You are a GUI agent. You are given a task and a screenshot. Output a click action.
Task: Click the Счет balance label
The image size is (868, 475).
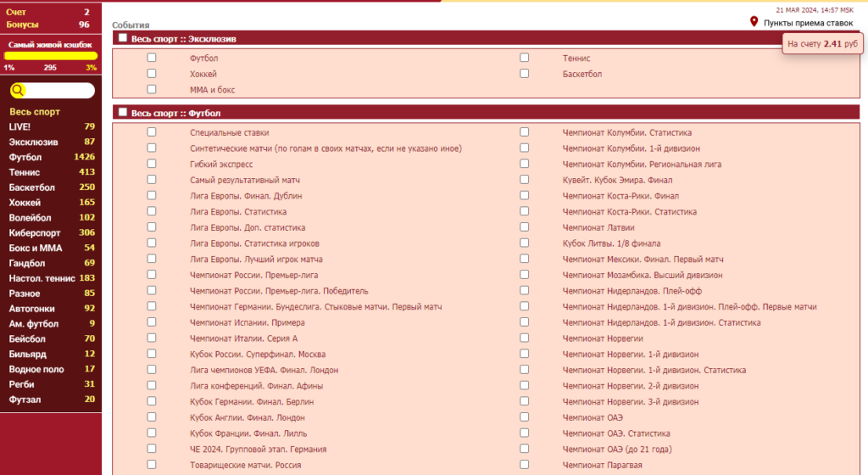[16, 12]
